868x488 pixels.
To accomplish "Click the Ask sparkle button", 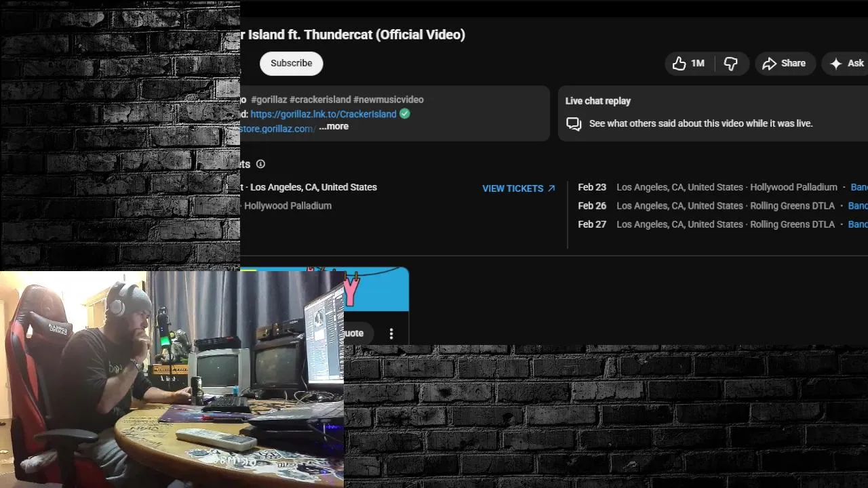I will (x=846, y=63).
